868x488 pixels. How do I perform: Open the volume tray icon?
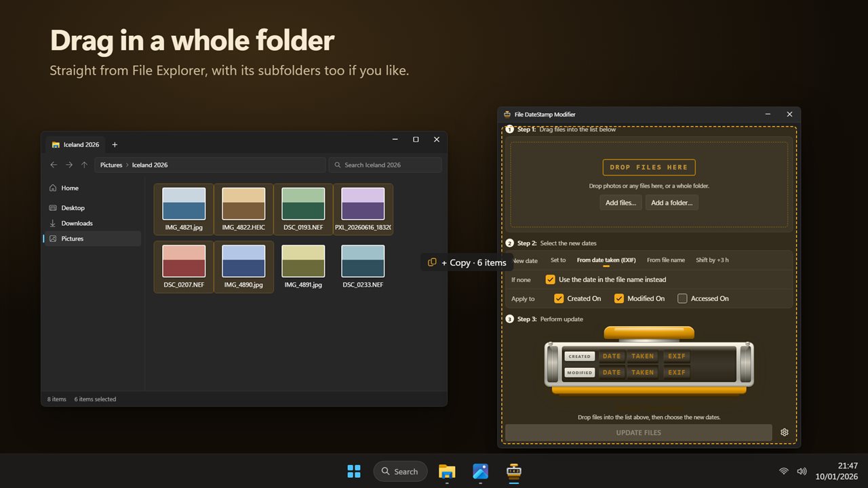(802, 471)
